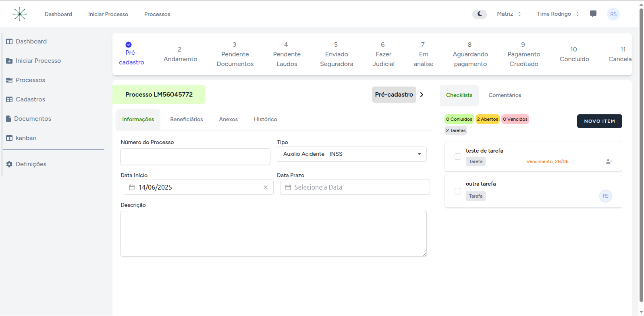Open Matriz selector dropdown

(509, 14)
